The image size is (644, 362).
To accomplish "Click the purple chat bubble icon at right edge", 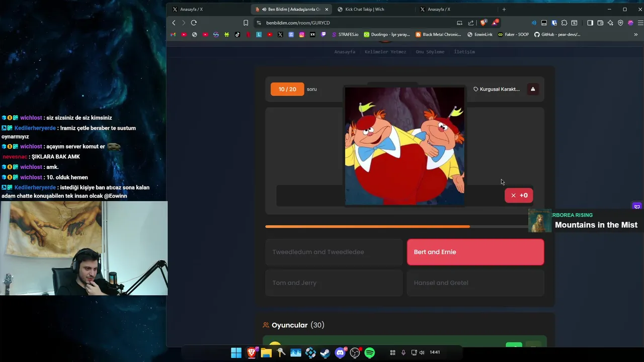I will [637, 207].
